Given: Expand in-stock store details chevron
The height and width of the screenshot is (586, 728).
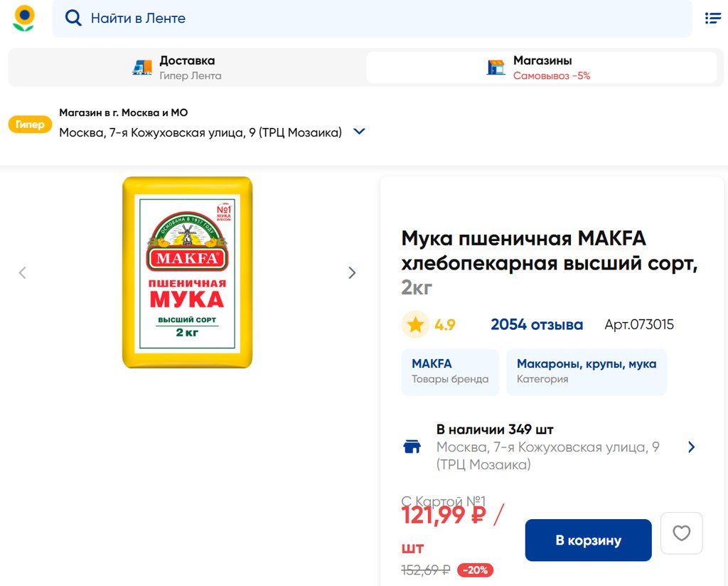Looking at the screenshot, I should coord(691,447).
